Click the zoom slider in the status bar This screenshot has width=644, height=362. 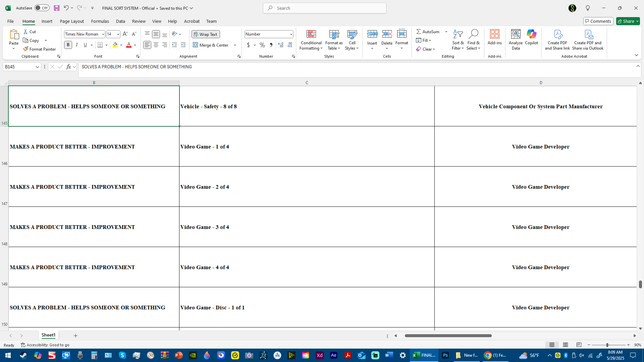pos(607,345)
